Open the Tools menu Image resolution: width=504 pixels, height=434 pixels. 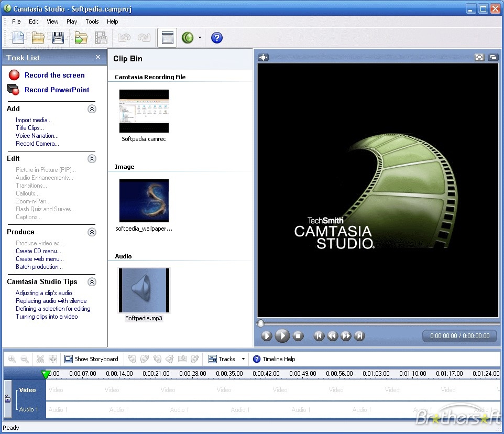tap(92, 21)
